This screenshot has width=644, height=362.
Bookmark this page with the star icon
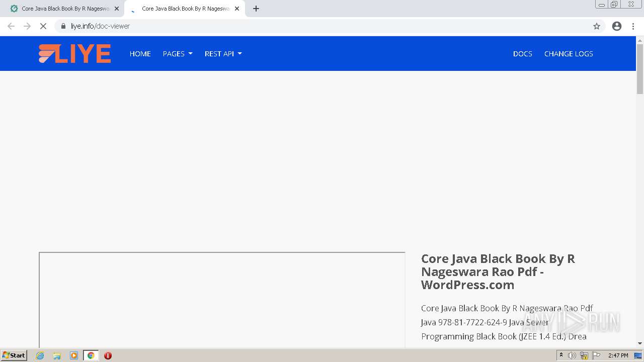tap(597, 26)
